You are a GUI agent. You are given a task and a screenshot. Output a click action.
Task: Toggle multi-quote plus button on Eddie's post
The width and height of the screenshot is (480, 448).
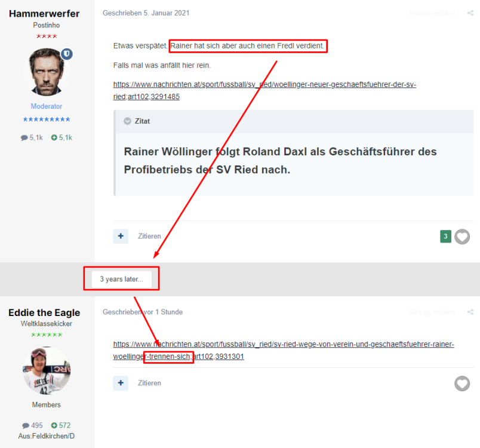click(121, 383)
